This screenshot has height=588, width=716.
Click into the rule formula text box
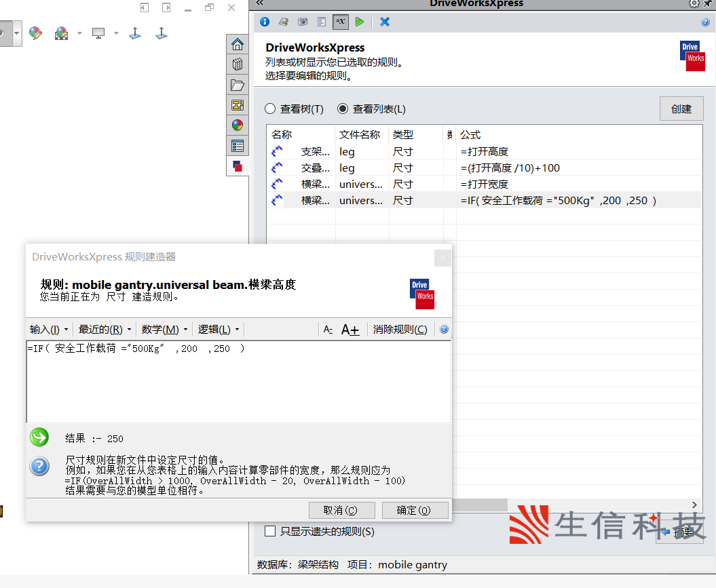click(x=239, y=381)
